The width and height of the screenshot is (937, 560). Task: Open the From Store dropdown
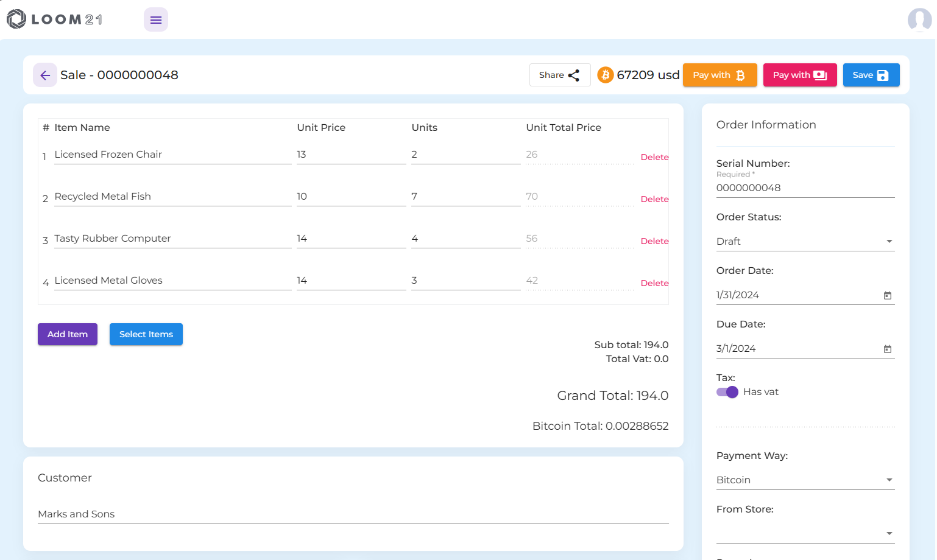point(805,534)
